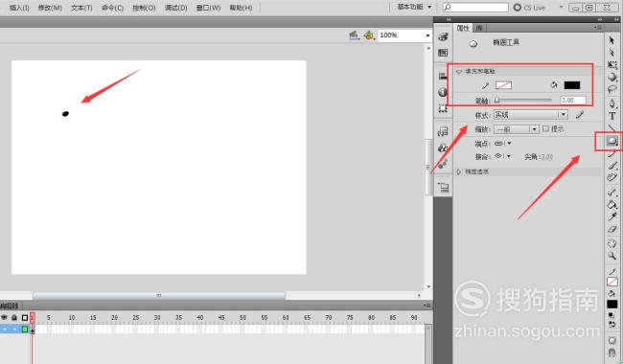Click the Black and White colors icon
Viewport: 623px width, 364px height.
[x=611, y=315]
